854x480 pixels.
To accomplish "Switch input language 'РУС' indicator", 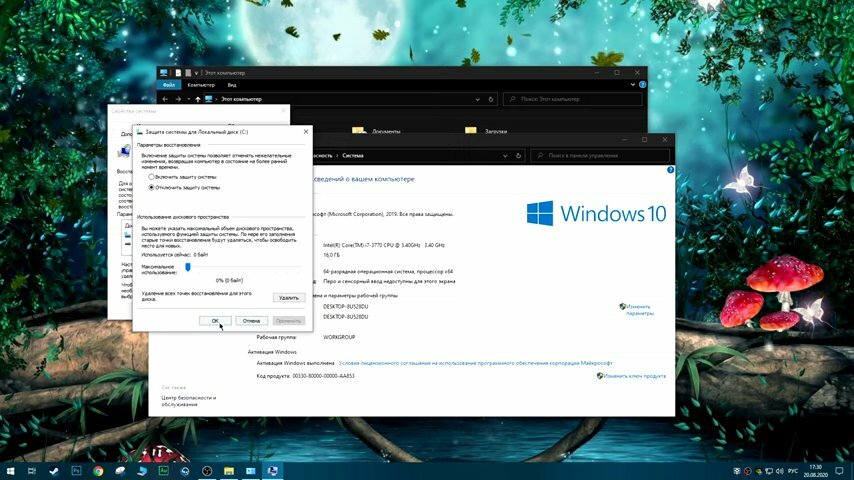I will [x=793, y=471].
